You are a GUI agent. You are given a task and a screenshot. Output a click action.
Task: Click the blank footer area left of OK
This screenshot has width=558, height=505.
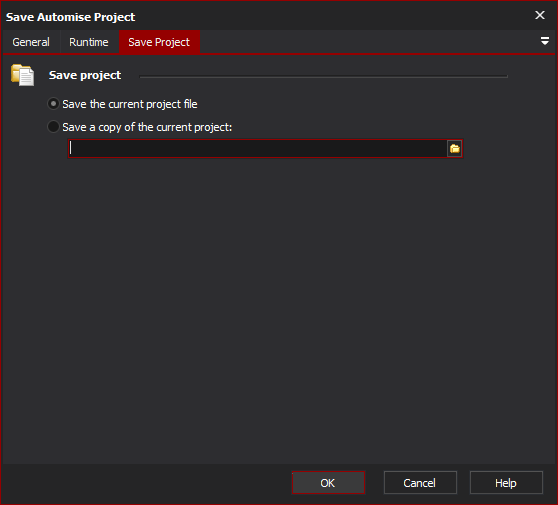tap(146, 483)
